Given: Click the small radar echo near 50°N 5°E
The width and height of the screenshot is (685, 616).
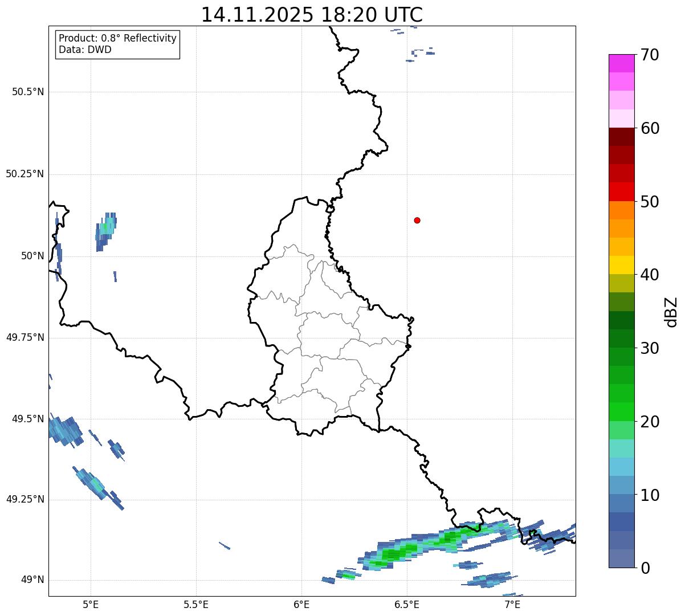Looking at the screenshot, I should [105, 231].
